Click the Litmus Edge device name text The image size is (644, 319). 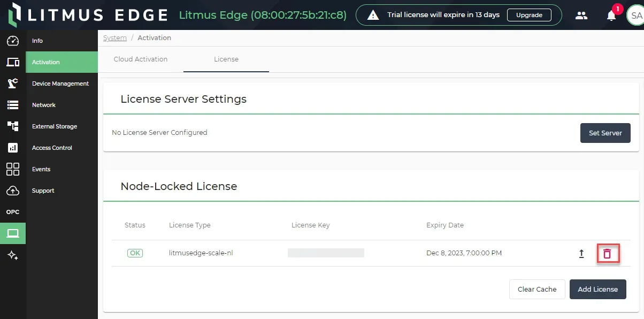tap(263, 15)
